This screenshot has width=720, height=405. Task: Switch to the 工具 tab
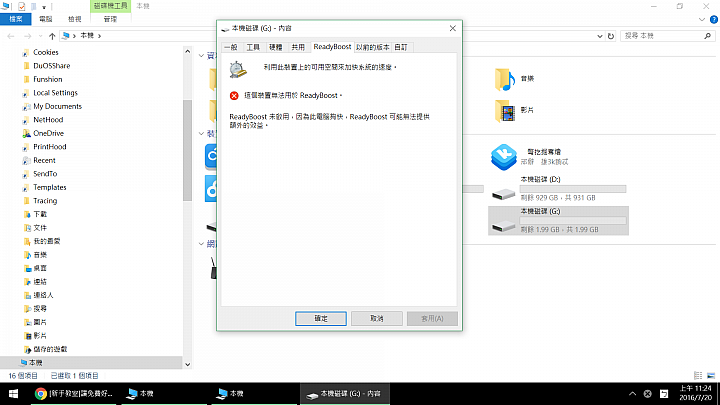tap(253, 47)
